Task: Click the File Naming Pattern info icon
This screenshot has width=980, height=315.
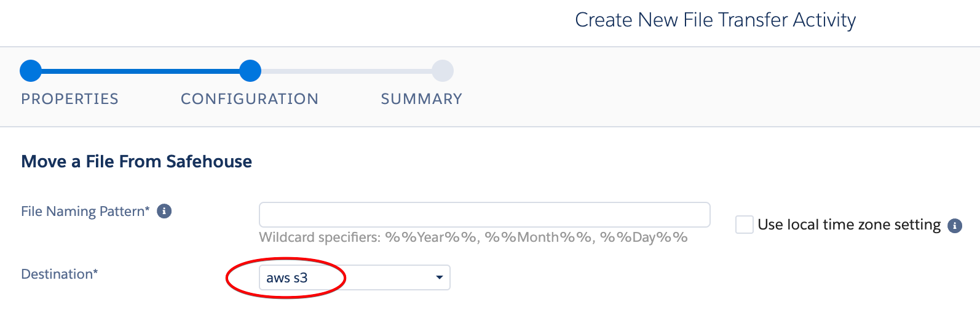Action: pyautogui.click(x=164, y=212)
